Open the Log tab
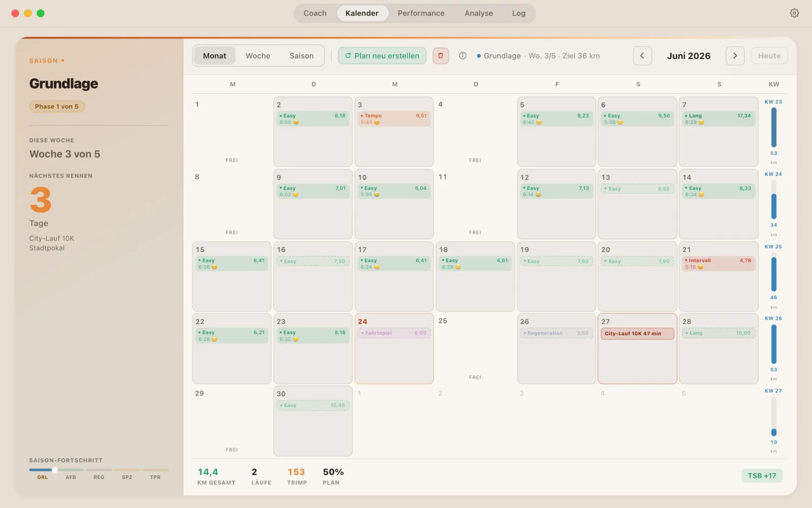The width and height of the screenshot is (812, 508). [x=519, y=13]
